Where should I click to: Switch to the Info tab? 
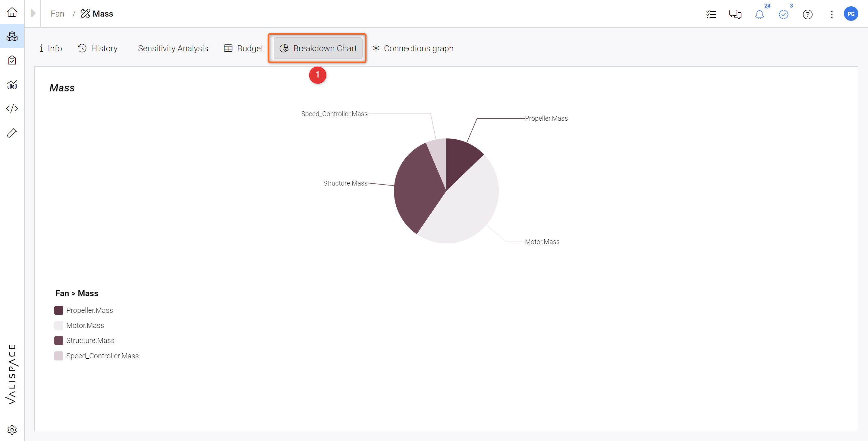[51, 48]
